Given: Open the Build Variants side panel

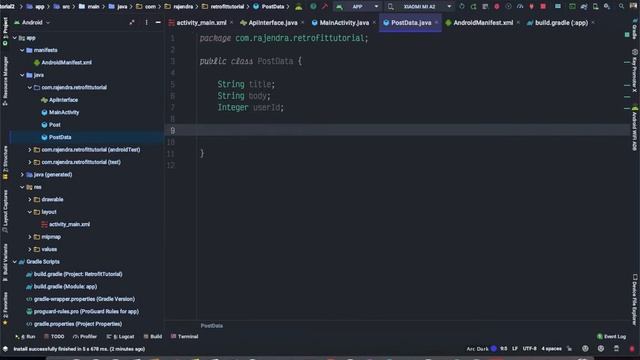Looking at the screenshot, I should (x=5, y=262).
